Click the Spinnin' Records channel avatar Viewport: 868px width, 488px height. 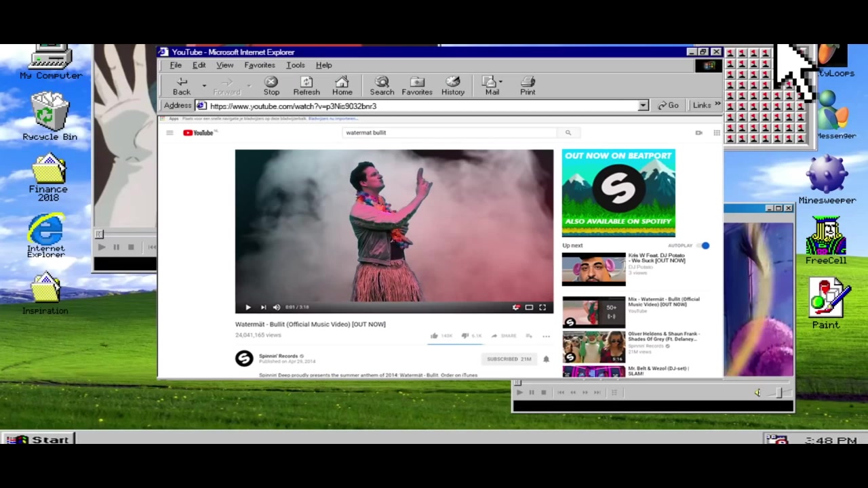point(244,359)
